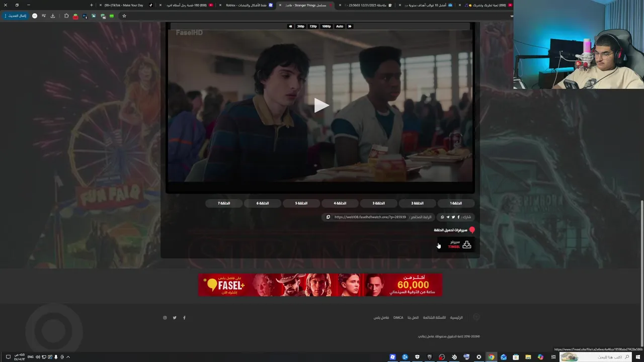Image resolution: width=644 pixels, height=362 pixels.
Task: Open footer link اتصل بنا
Action: (x=413, y=318)
